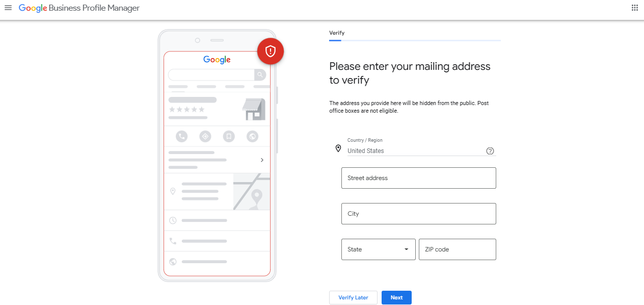Click the clock icon in the preview hours row
Screen dimensions: 644x305
click(x=173, y=220)
